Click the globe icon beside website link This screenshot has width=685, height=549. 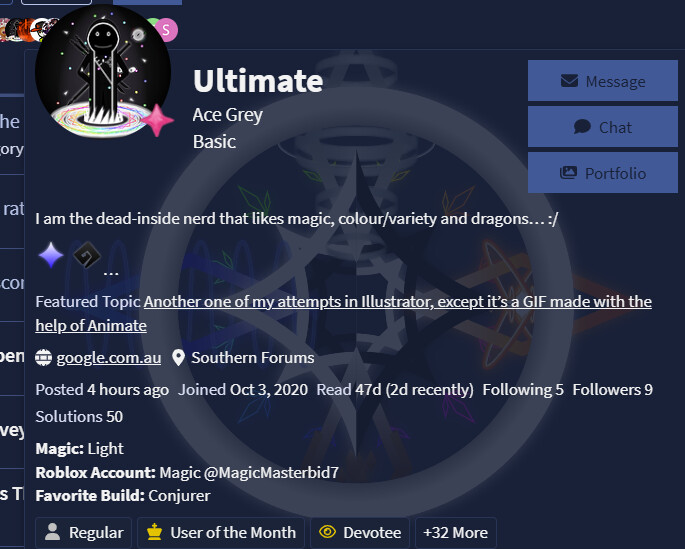[x=43, y=358]
